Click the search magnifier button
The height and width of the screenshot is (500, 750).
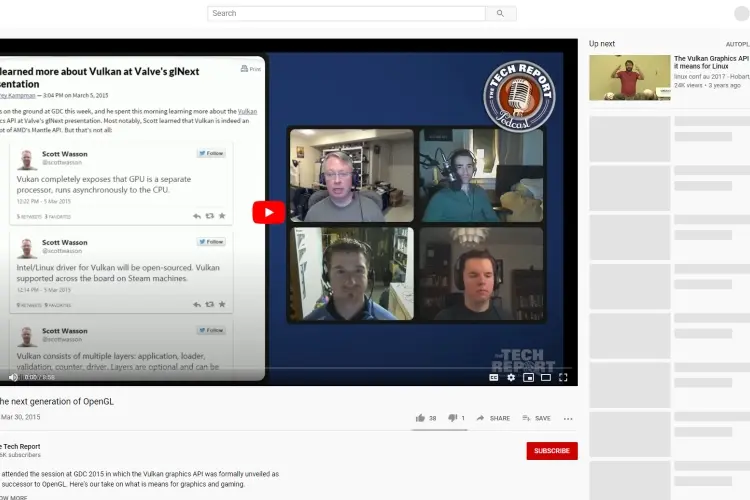[500, 13]
